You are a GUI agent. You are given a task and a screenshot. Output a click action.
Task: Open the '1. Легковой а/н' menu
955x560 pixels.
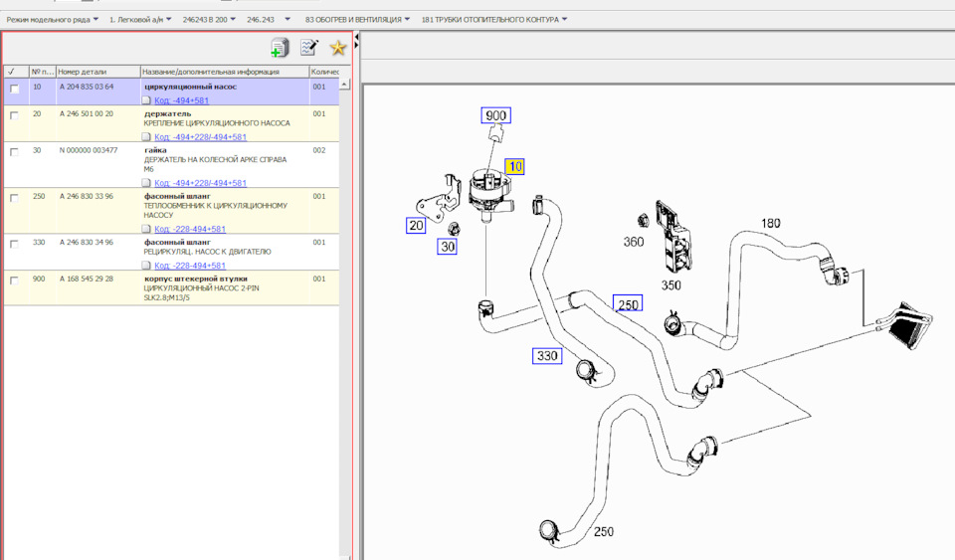tap(140, 19)
